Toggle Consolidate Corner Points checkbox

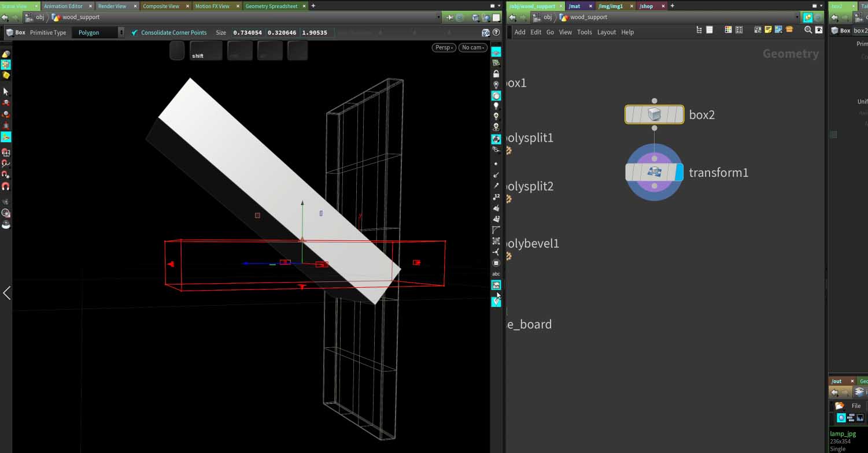coord(135,32)
